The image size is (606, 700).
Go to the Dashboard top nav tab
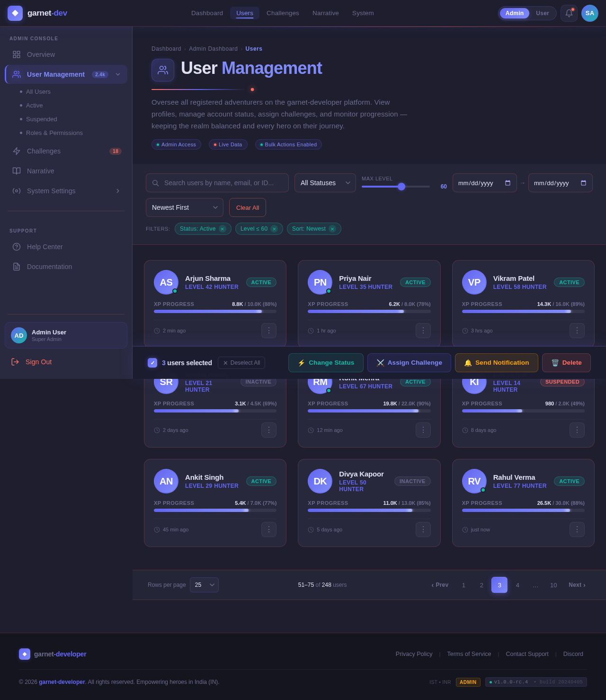coord(207,13)
